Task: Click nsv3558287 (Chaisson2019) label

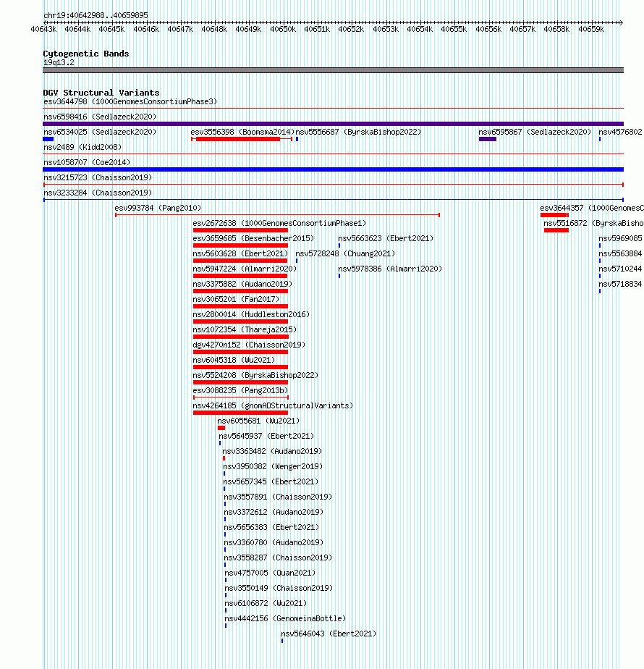Action: click(x=278, y=557)
